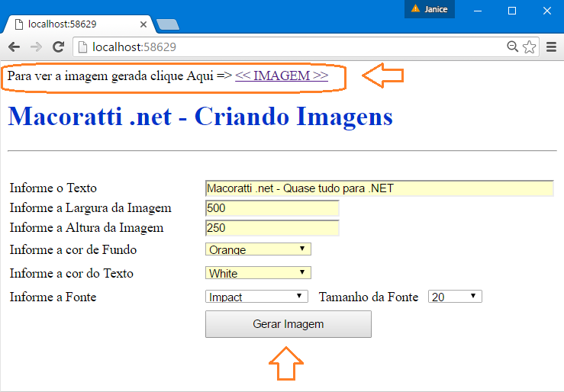Open the font size dropdown showing 20
The image size is (564, 392).
click(x=455, y=297)
